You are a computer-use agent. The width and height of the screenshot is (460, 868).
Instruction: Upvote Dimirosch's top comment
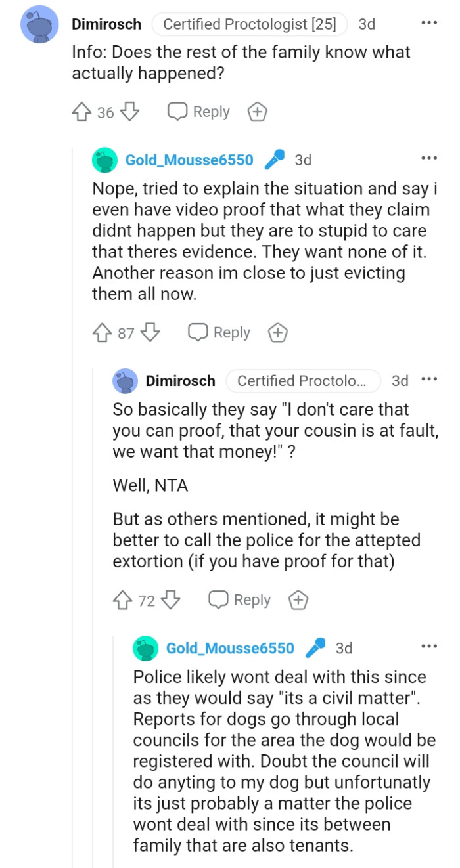(x=81, y=112)
